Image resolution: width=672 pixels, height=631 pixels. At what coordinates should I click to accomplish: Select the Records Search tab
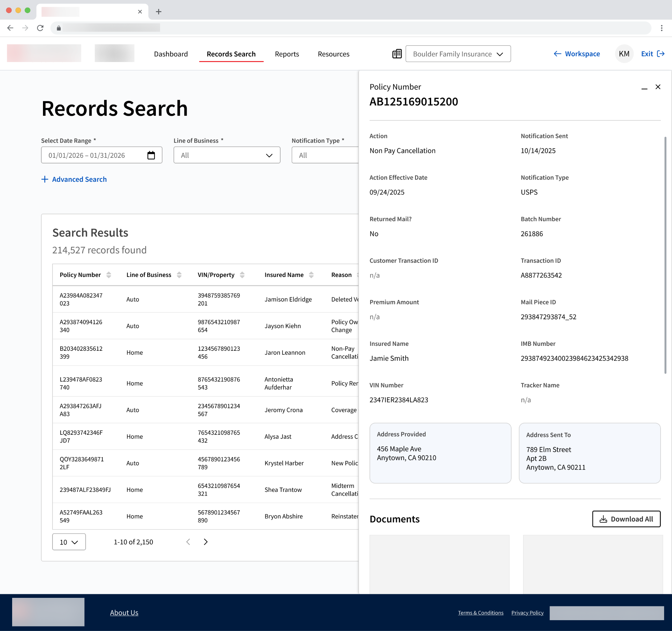231,54
